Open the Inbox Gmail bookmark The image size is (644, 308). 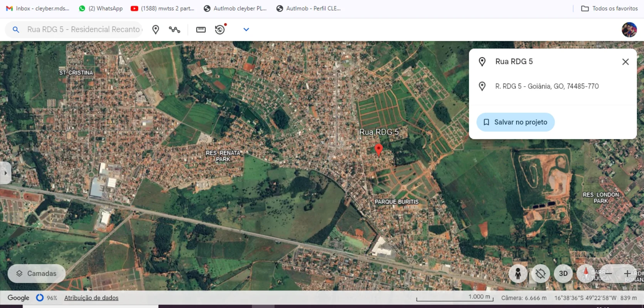pos(38,8)
